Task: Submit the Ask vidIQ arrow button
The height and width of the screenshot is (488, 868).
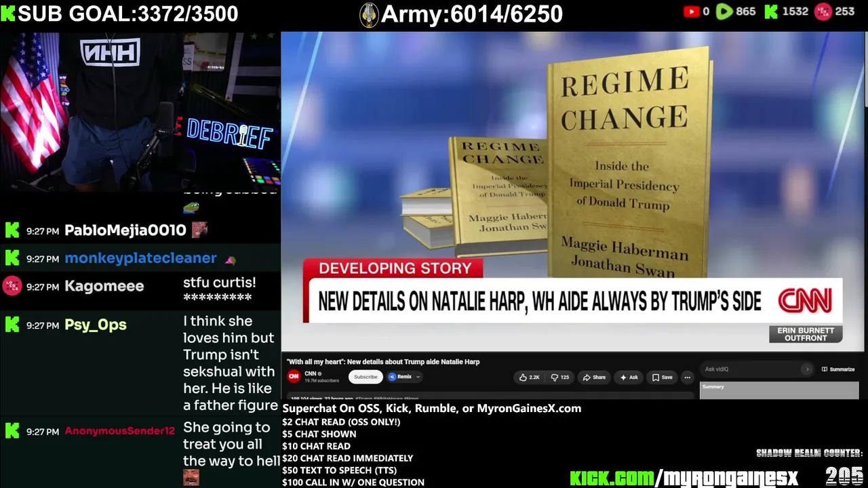Action: [x=807, y=369]
